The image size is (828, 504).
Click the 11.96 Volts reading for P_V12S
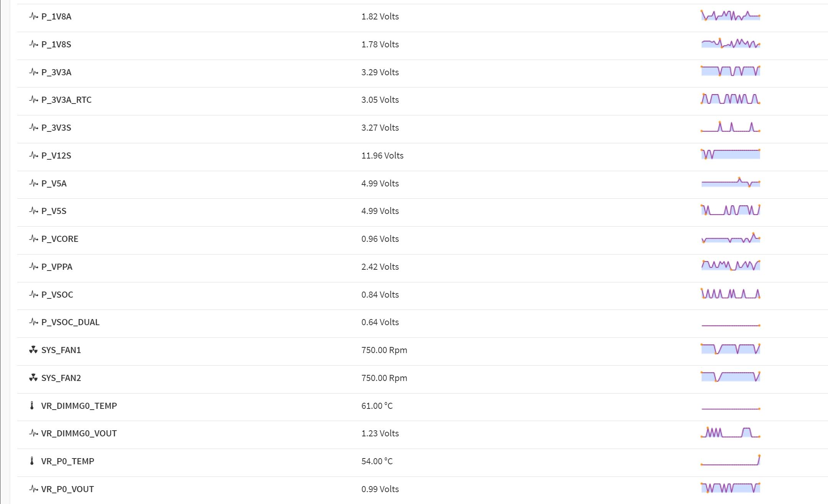coord(382,156)
